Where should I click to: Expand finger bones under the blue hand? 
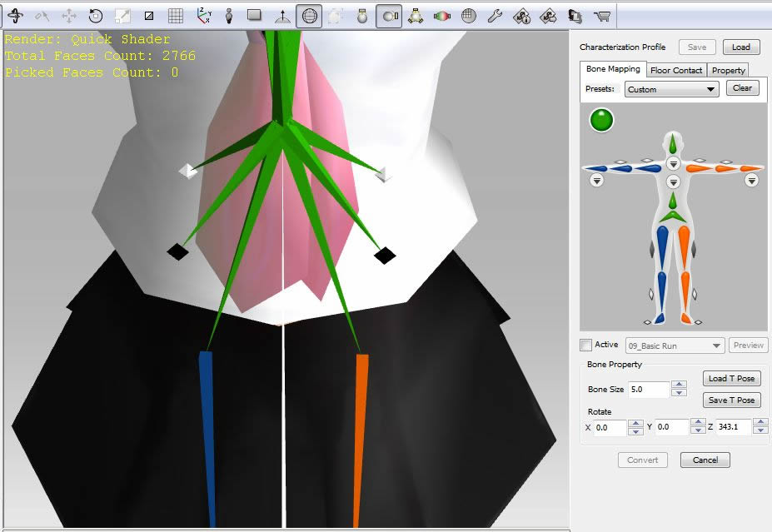tap(597, 181)
